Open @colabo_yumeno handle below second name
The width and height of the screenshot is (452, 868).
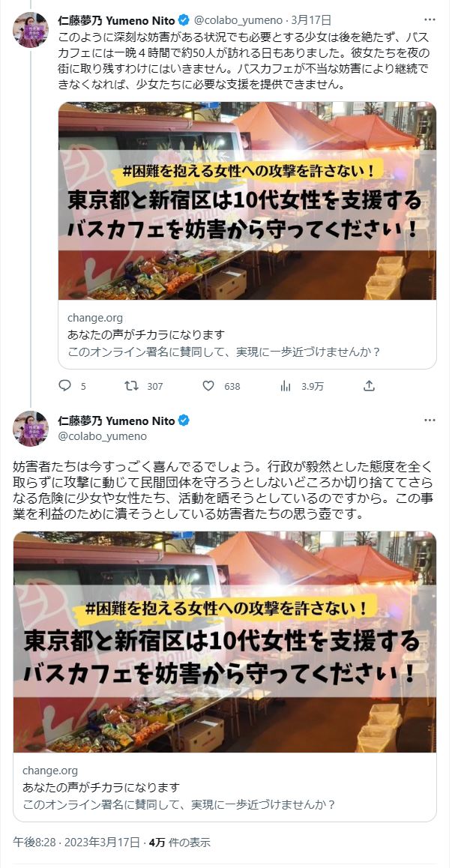[x=103, y=436]
